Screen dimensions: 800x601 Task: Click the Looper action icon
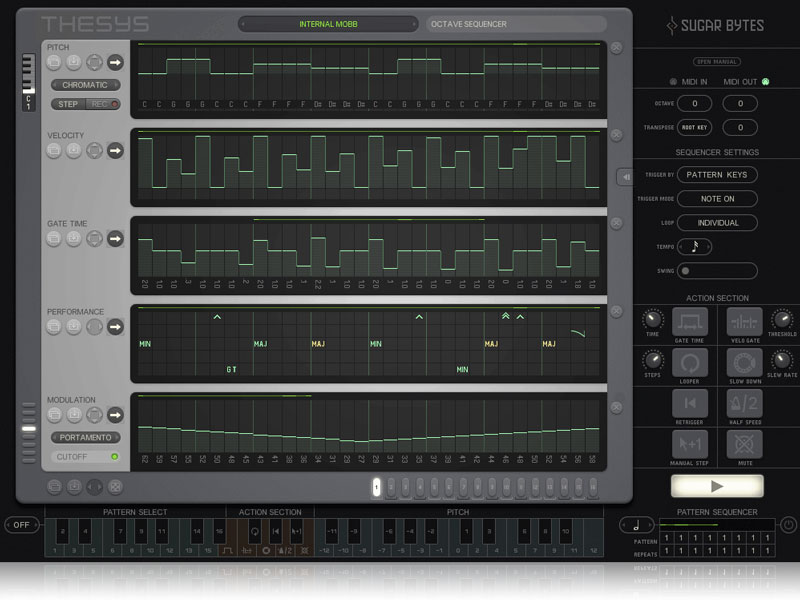(690, 362)
